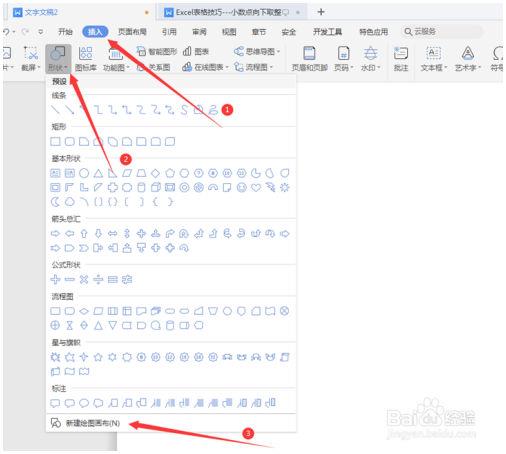
Task: Select the smiley face basic shape
Action: [x=241, y=188]
